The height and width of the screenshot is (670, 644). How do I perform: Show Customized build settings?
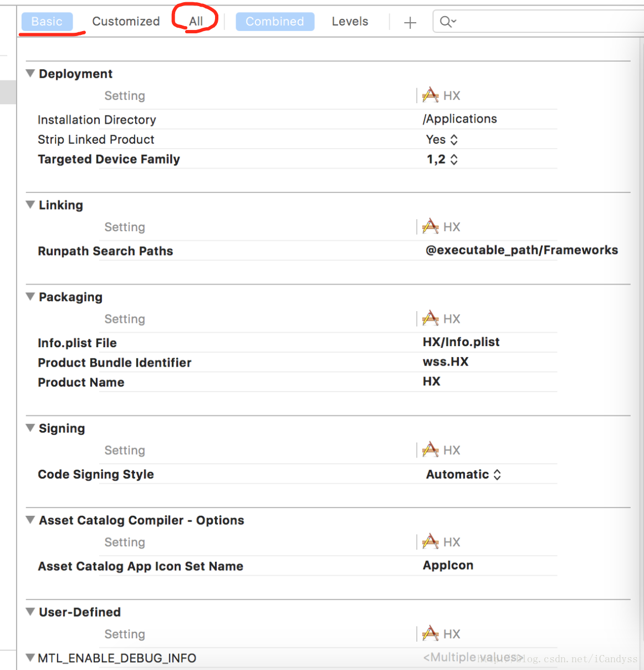coord(126,22)
